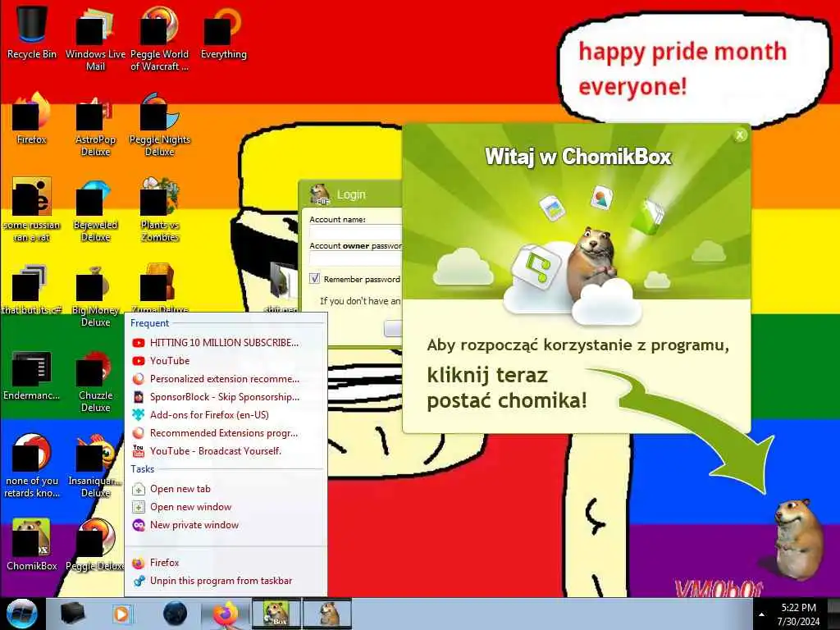Screen dimensions: 840x630
Task: Toggle the Remember password checkbox
Action: pyautogui.click(x=314, y=279)
